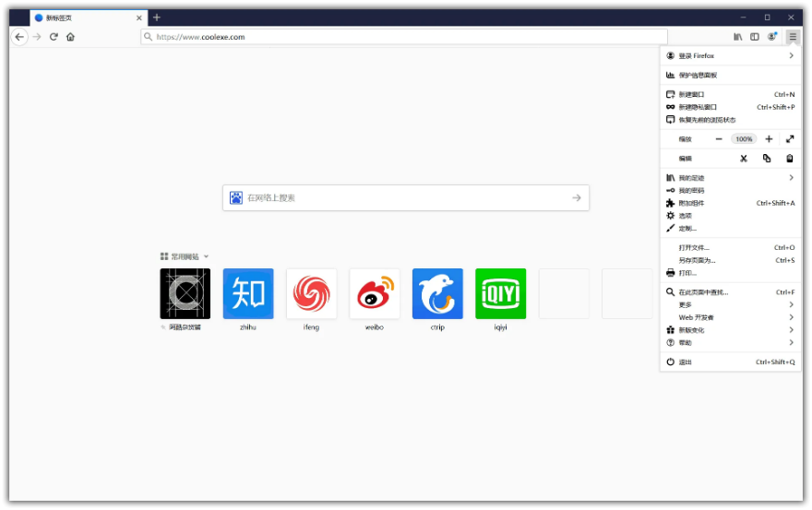The image size is (812, 510).
Task: Copy using the copy icon
Action: [767, 159]
